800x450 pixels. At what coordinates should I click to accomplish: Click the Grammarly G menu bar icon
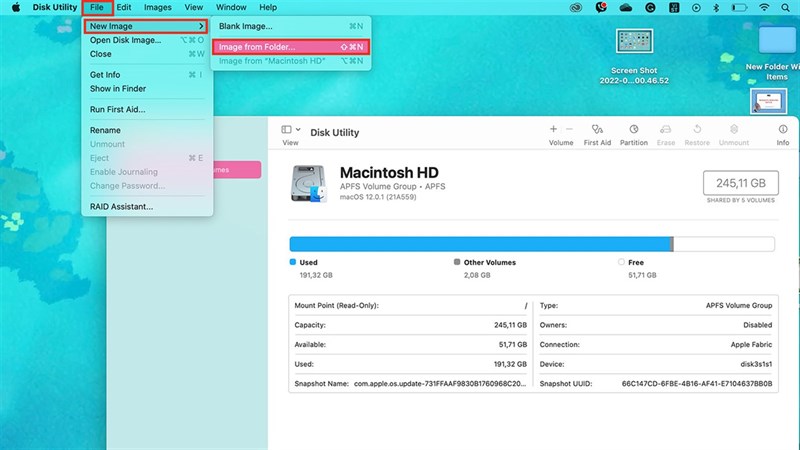pos(650,8)
